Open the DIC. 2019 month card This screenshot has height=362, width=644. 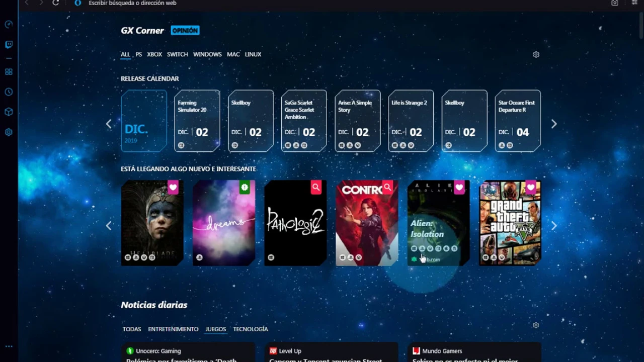point(144,121)
